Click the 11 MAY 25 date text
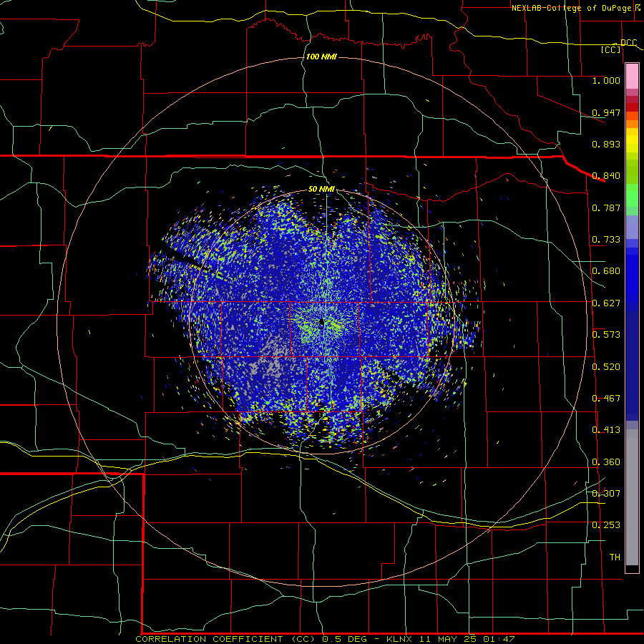644x644 pixels. pyautogui.click(x=448, y=639)
